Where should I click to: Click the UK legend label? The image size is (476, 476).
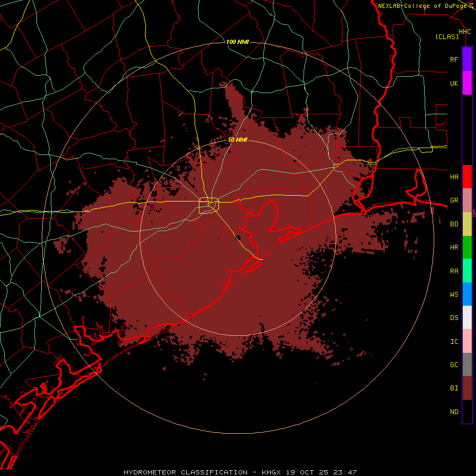(x=454, y=83)
